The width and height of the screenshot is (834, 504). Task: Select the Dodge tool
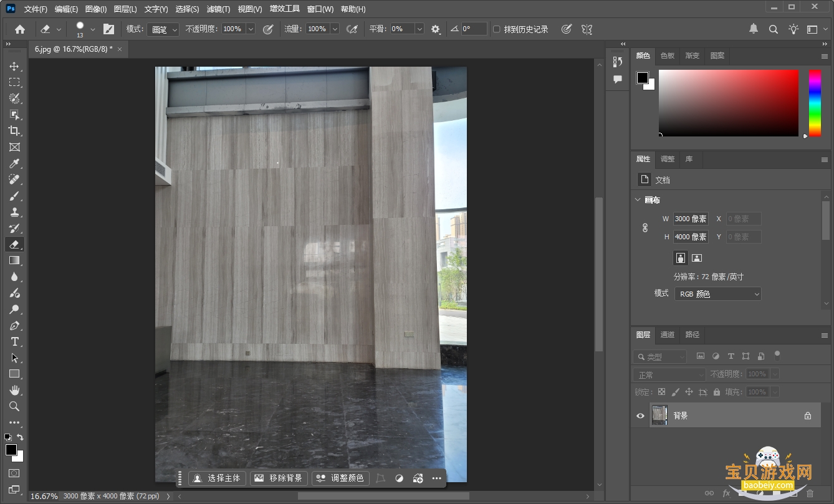pyautogui.click(x=14, y=309)
